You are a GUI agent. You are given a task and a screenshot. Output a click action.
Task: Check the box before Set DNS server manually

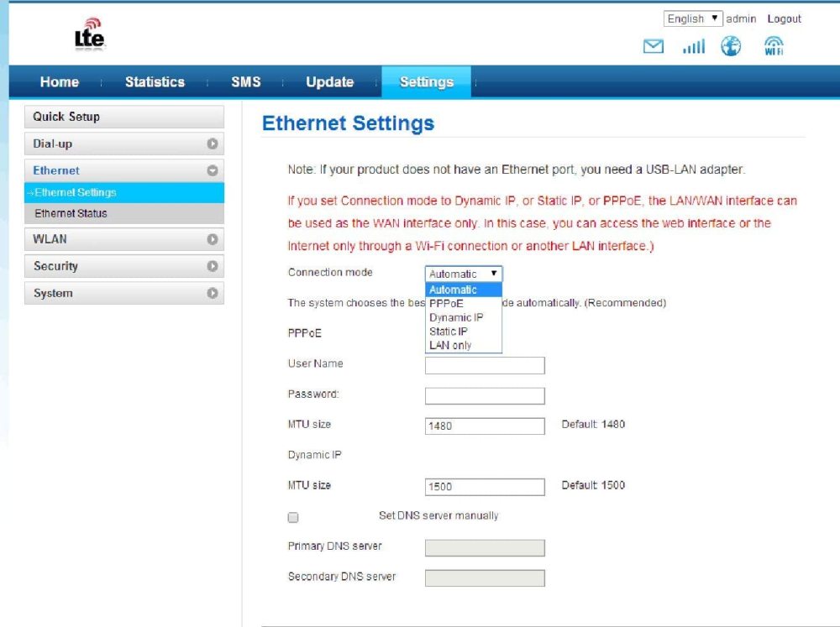(293, 517)
